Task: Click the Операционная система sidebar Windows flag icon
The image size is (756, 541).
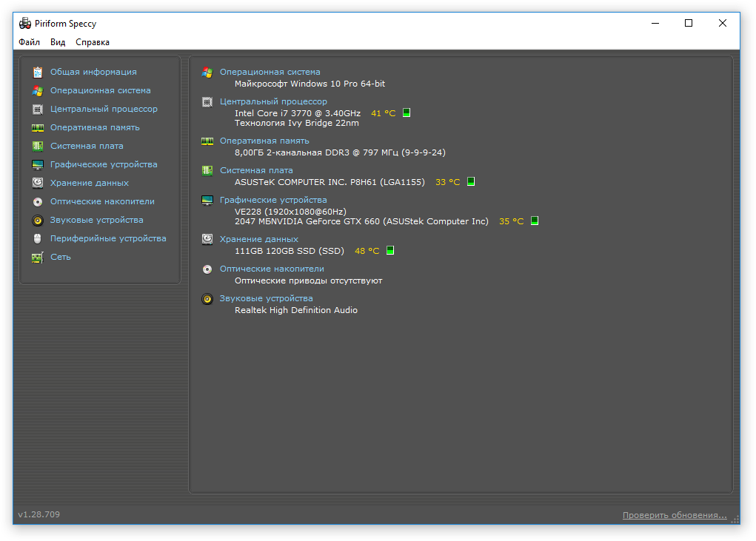Action: click(x=38, y=90)
